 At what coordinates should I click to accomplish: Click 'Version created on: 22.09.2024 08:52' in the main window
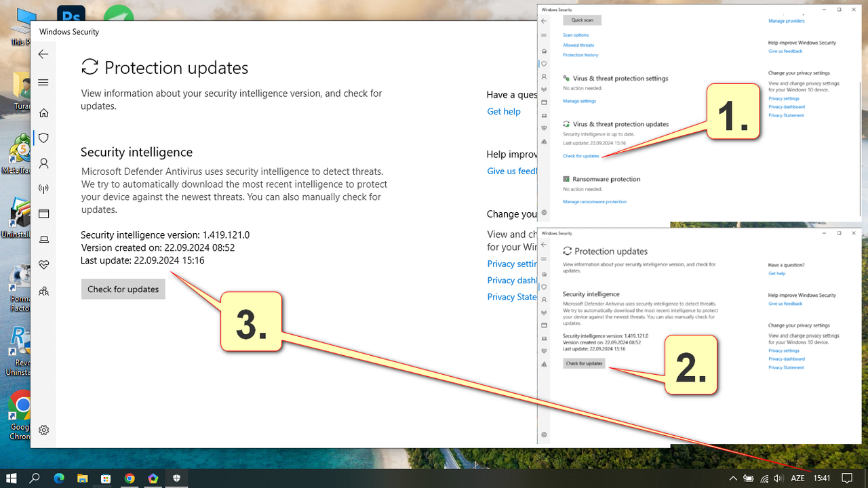point(158,247)
